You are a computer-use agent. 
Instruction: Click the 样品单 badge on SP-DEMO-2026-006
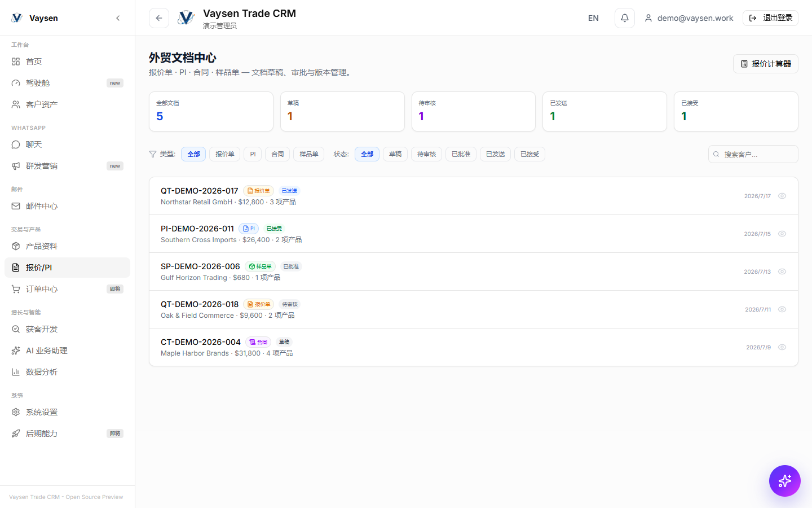[x=260, y=266]
